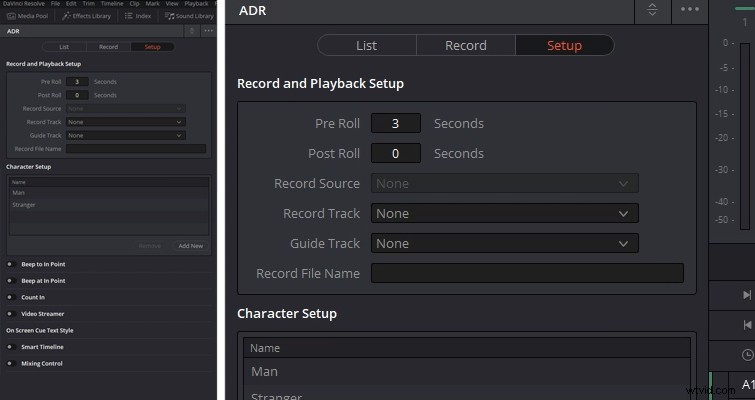Viewport: 755px width, 400px height.
Task: Click the skip-to-previous icon beside the meter
Action: click(747, 325)
